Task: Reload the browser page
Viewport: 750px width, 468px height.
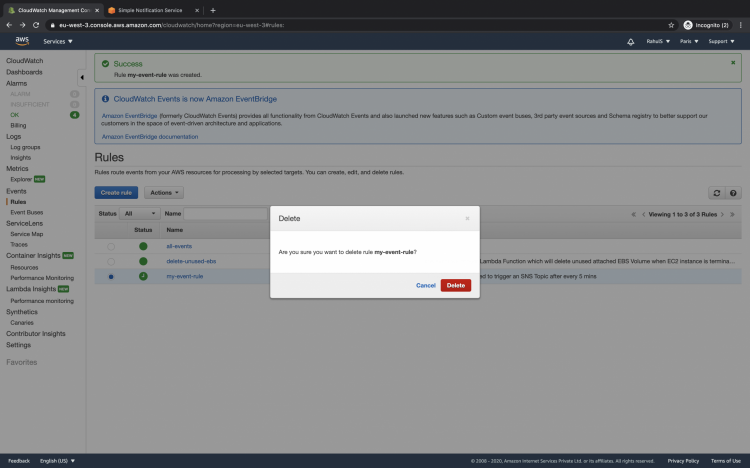Action: click(36, 25)
